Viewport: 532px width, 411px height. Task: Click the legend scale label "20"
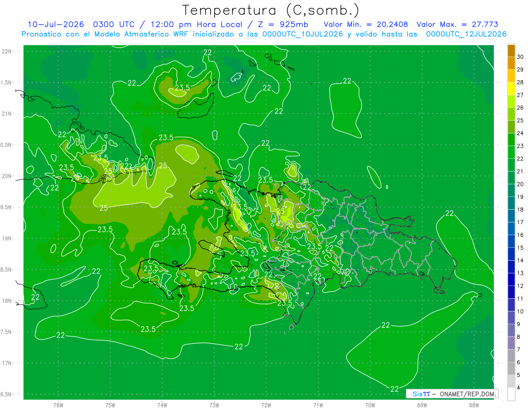(520, 184)
